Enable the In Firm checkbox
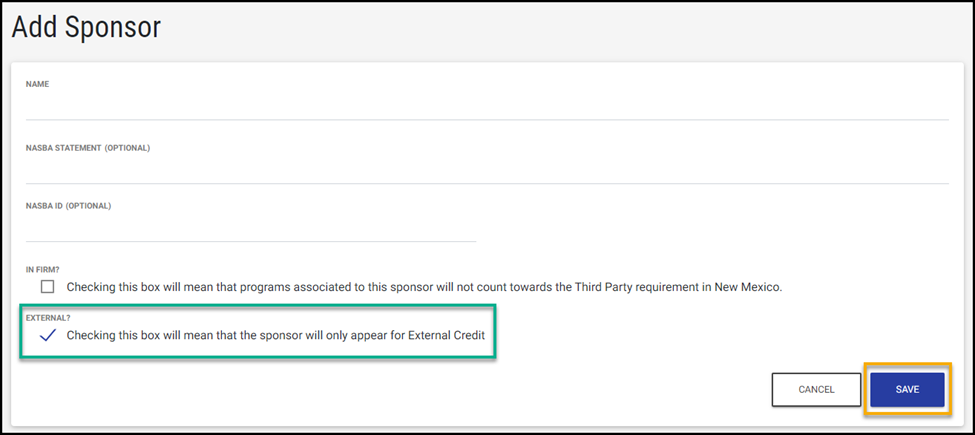 [48, 287]
